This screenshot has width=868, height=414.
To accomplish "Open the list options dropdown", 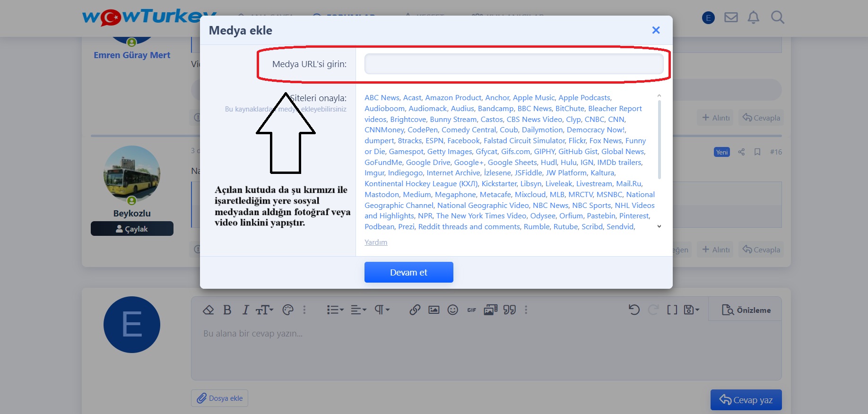I will point(335,310).
